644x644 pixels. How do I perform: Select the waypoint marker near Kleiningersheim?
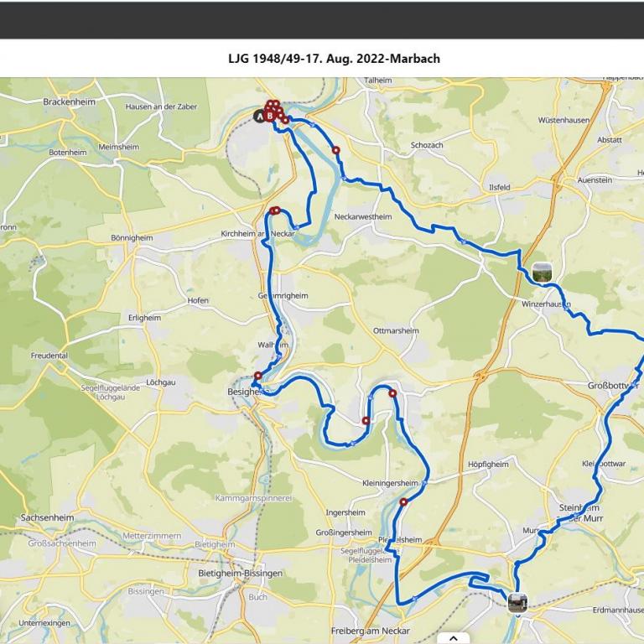[403, 502]
